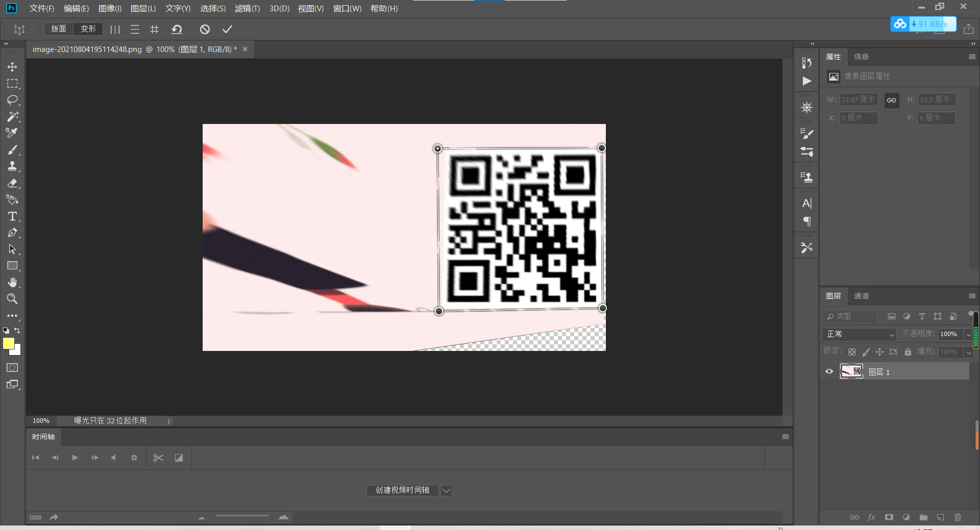Select the Zoom tool

pyautogui.click(x=12, y=299)
